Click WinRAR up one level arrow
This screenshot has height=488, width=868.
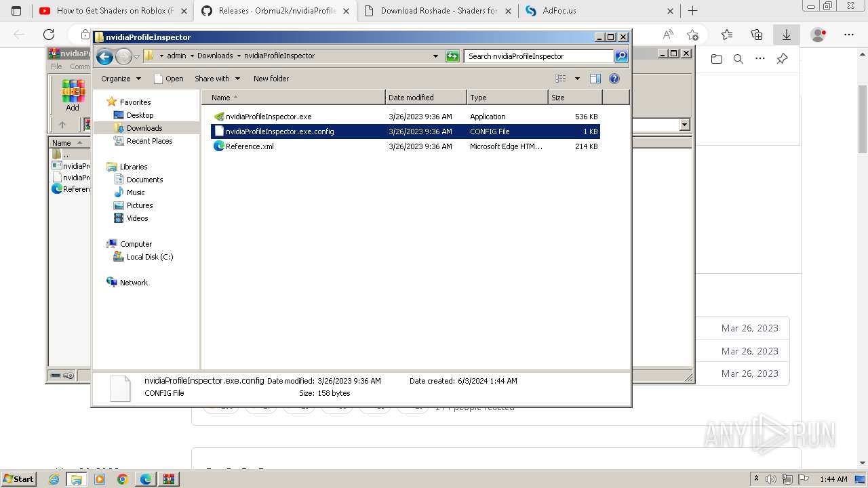tap(62, 125)
